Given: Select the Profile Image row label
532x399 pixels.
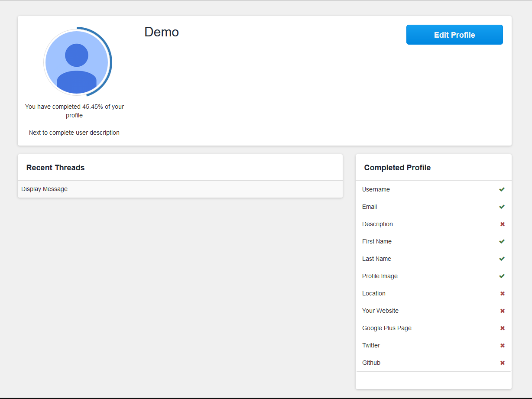Looking at the screenshot, I should [x=380, y=276].
